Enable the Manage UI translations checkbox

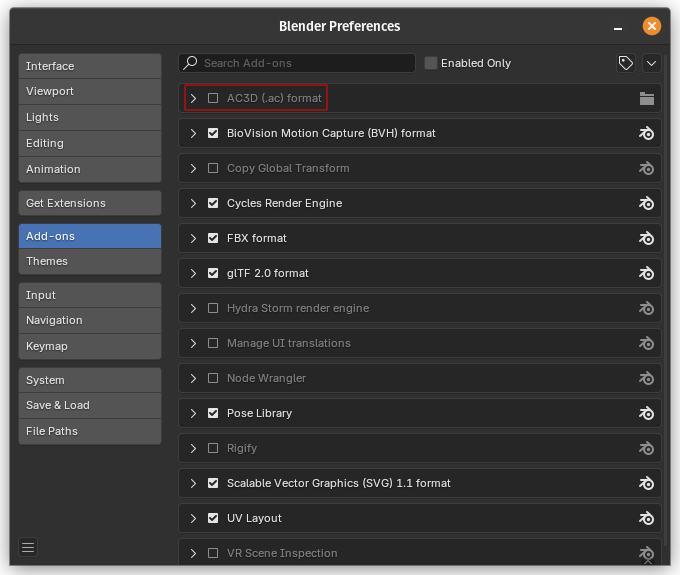213,343
